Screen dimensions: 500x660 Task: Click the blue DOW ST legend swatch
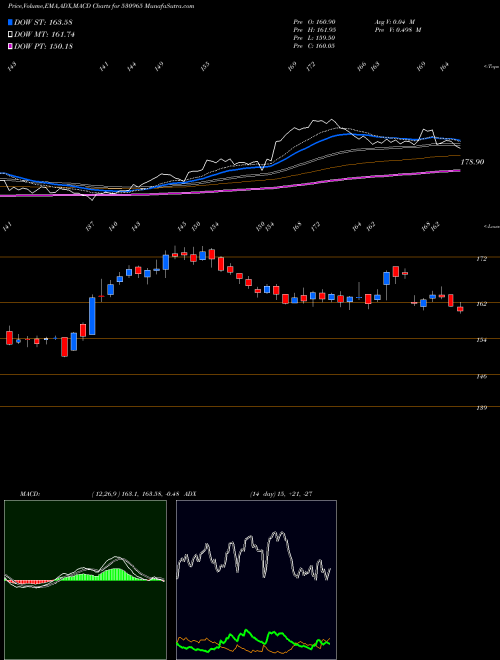(10, 22)
